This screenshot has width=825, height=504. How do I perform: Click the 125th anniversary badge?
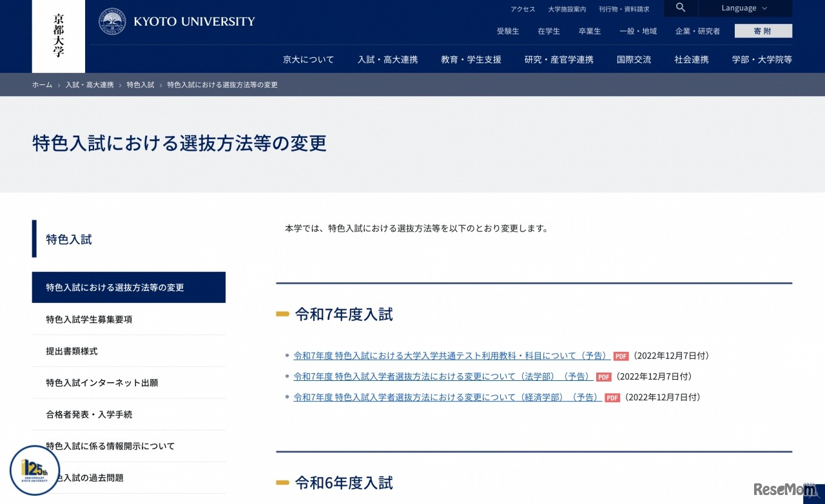[35, 470]
